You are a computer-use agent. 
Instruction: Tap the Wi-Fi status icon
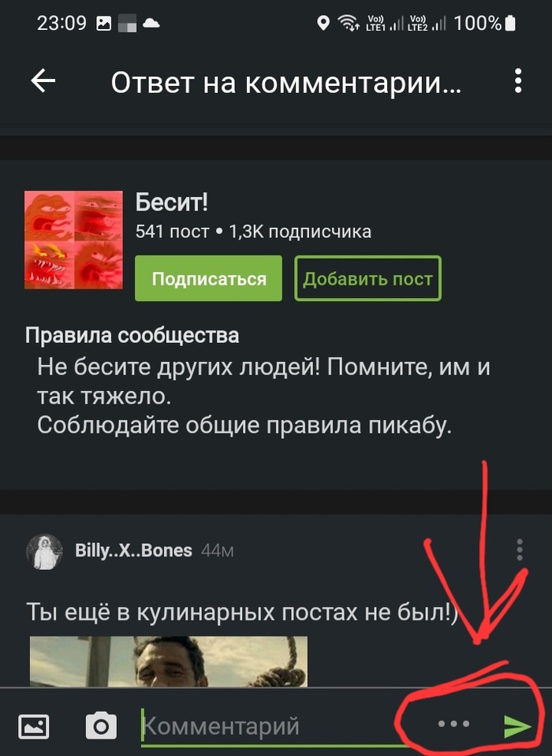pos(348,23)
